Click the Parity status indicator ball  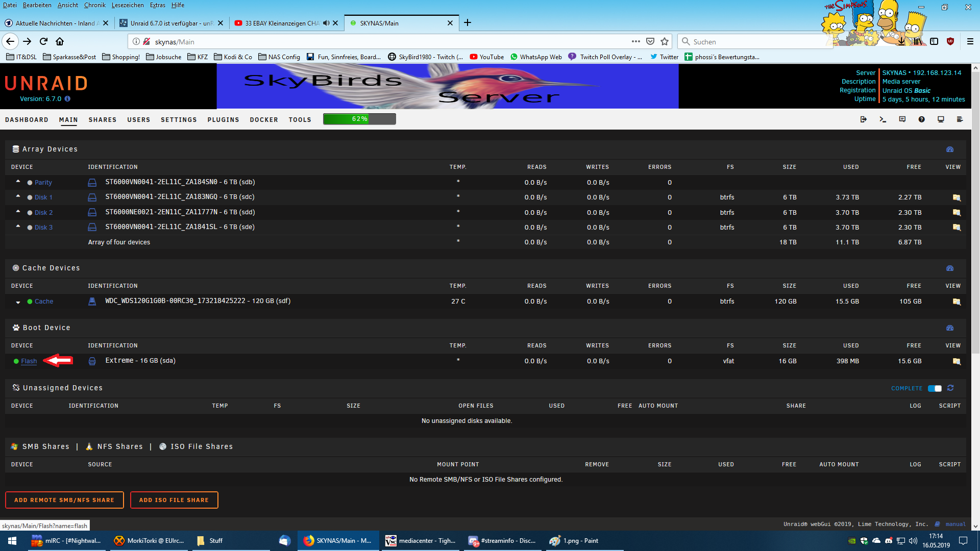[x=30, y=183]
